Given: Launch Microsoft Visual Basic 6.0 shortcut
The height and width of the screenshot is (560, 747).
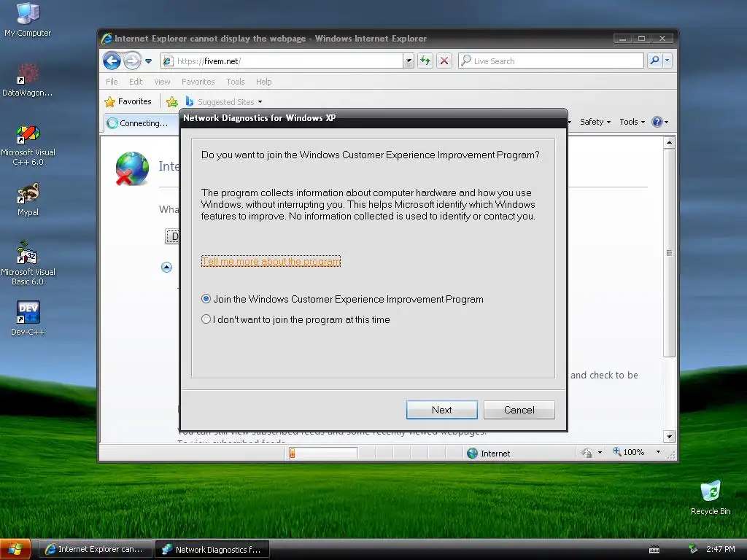Looking at the screenshot, I should (x=28, y=263).
